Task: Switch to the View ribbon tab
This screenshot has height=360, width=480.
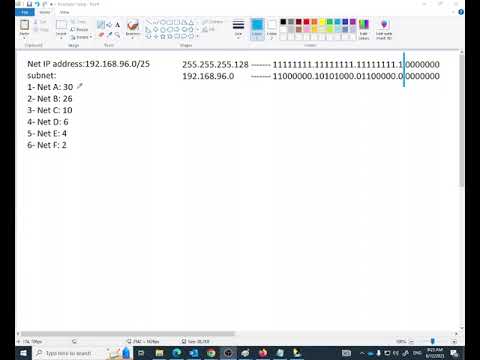Action: coord(64,12)
